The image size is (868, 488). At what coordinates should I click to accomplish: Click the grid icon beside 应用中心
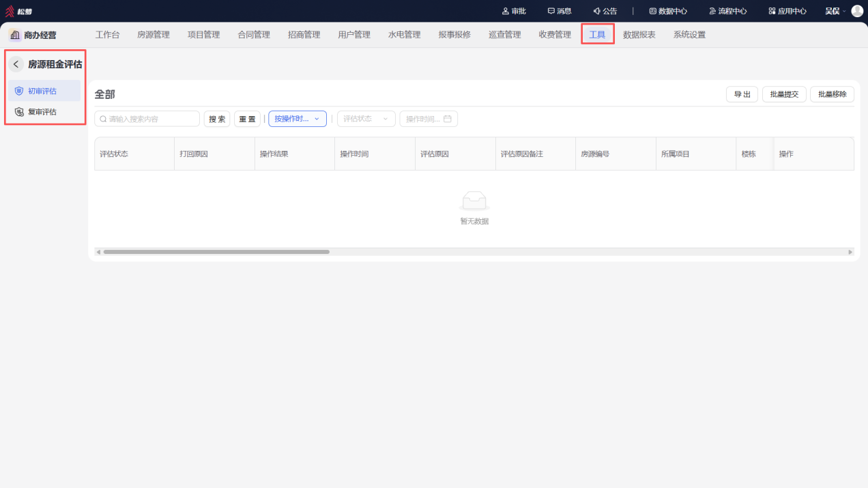772,11
